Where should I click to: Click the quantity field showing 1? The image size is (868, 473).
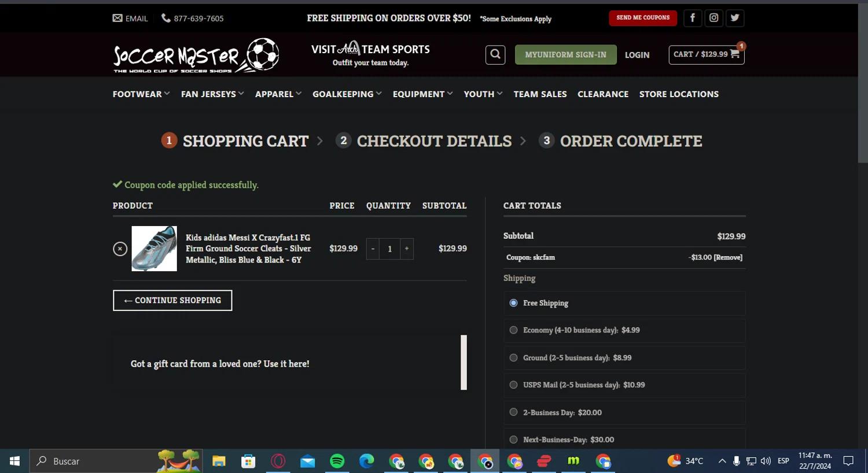tap(390, 249)
